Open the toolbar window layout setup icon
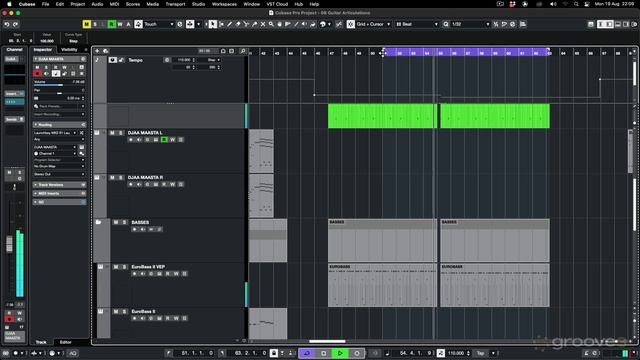The height and width of the screenshot is (360, 640). [591, 24]
